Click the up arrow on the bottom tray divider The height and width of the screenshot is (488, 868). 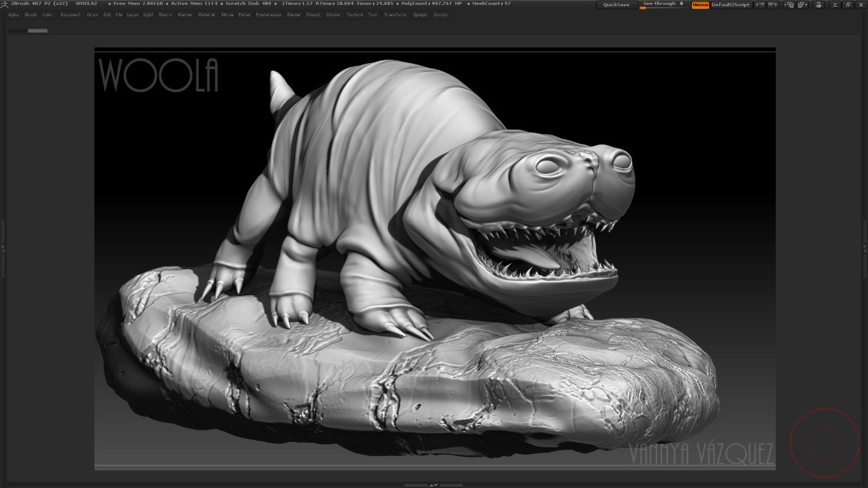[x=432, y=485]
